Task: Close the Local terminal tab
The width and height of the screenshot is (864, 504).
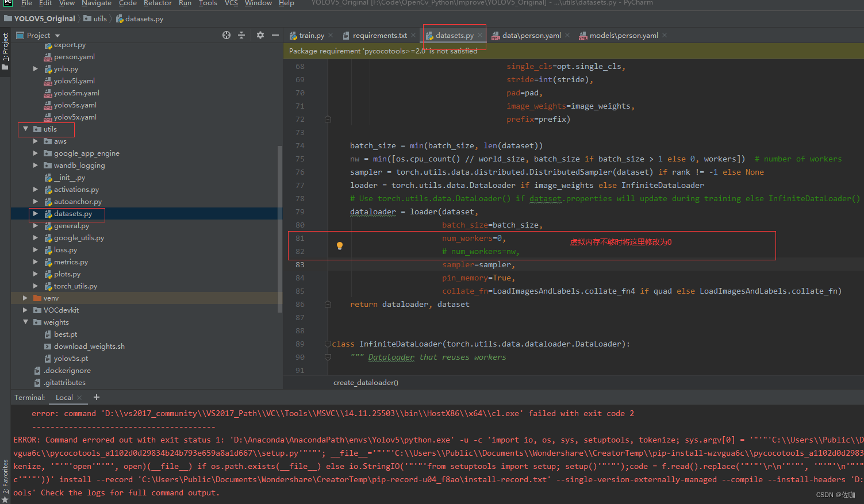Action: pyautogui.click(x=79, y=398)
